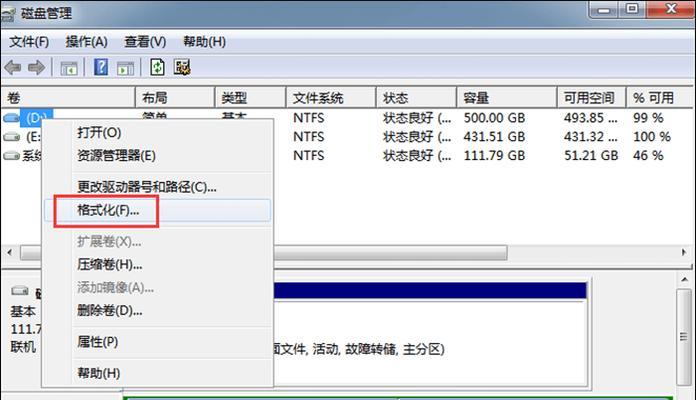Sort by 可用空间 column header

591,98
